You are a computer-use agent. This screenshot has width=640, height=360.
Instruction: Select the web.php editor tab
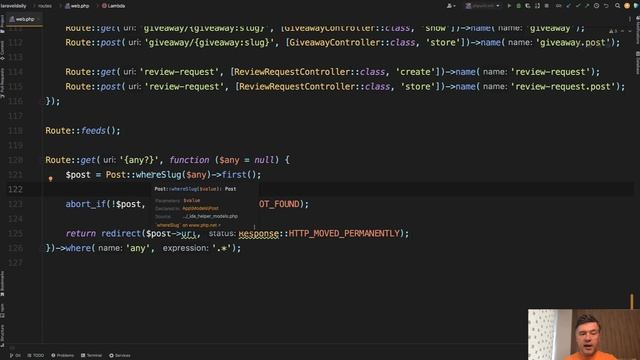coord(23,19)
